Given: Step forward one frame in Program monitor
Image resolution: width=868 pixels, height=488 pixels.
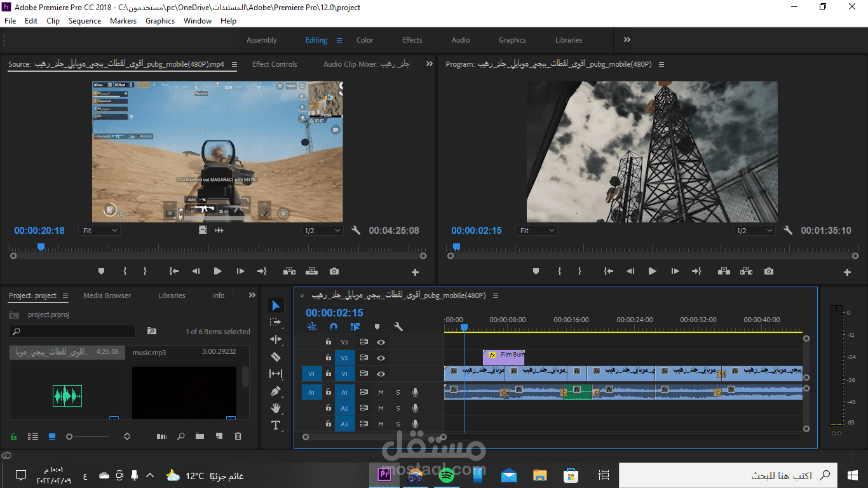Looking at the screenshot, I should coord(675,271).
